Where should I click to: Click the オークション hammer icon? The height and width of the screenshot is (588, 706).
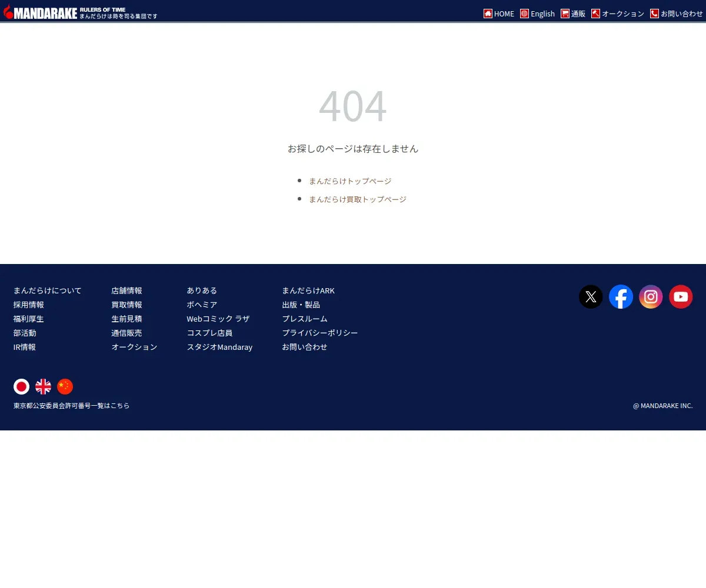click(x=595, y=14)
